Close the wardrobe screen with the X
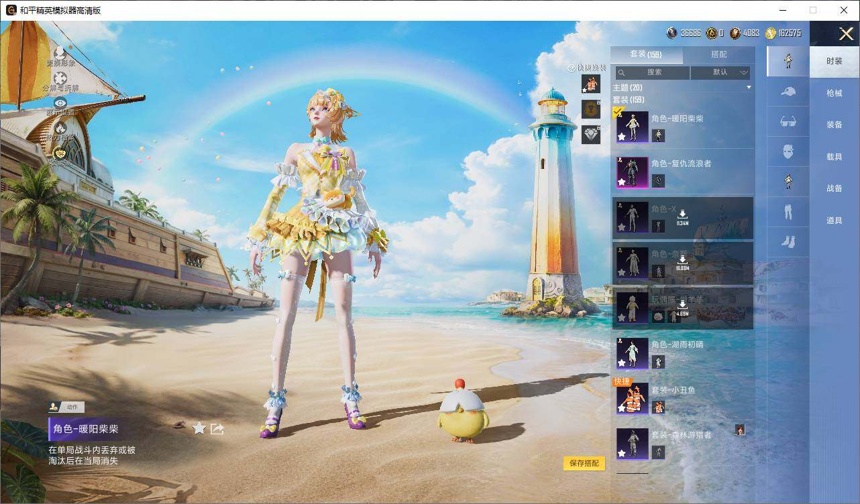The image size is (860, 504). (x=847, y=34)
